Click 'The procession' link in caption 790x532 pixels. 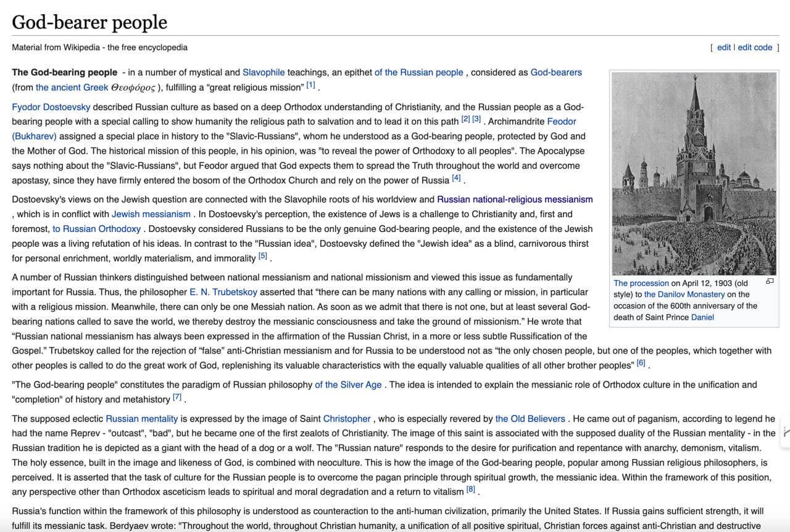tap(641, 283)
